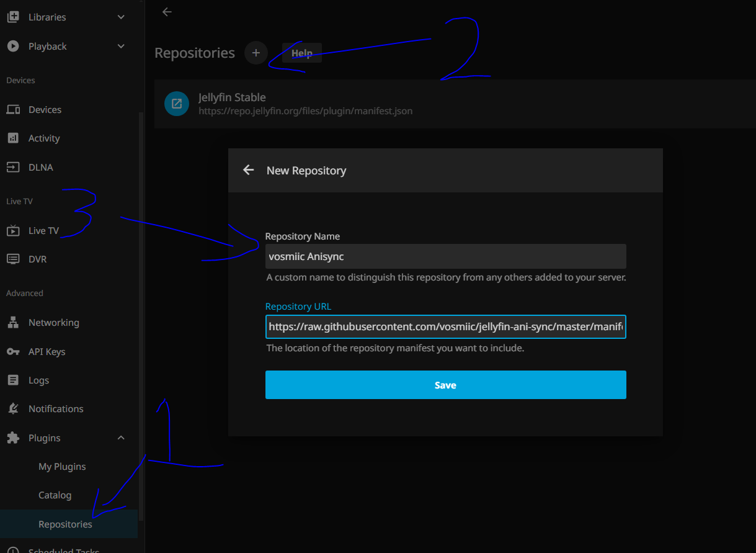756x553 pixels.
Task: Select DVR in the sidebar
Action: coord(37,259)
